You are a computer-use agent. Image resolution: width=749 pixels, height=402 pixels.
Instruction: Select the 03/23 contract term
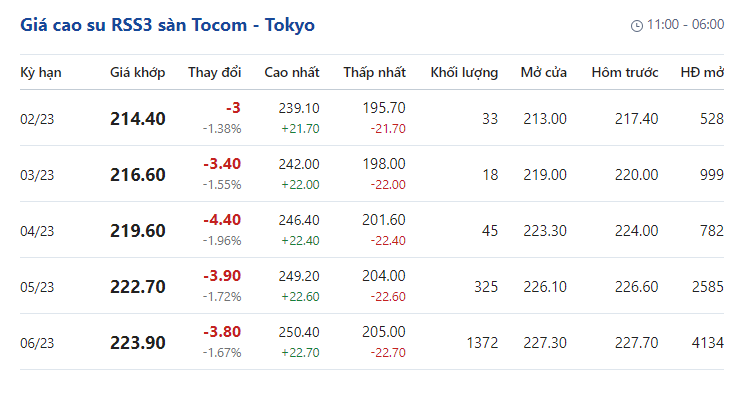pyautogui.click(x=37, y=175)
